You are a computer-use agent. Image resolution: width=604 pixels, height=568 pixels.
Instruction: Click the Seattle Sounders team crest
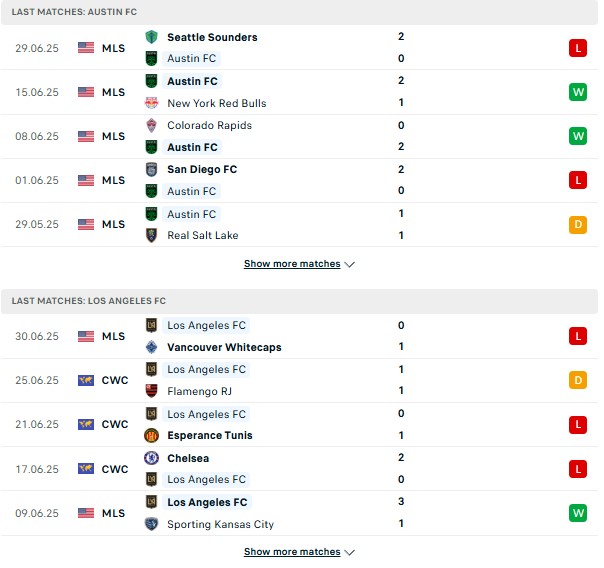(151, 37)
